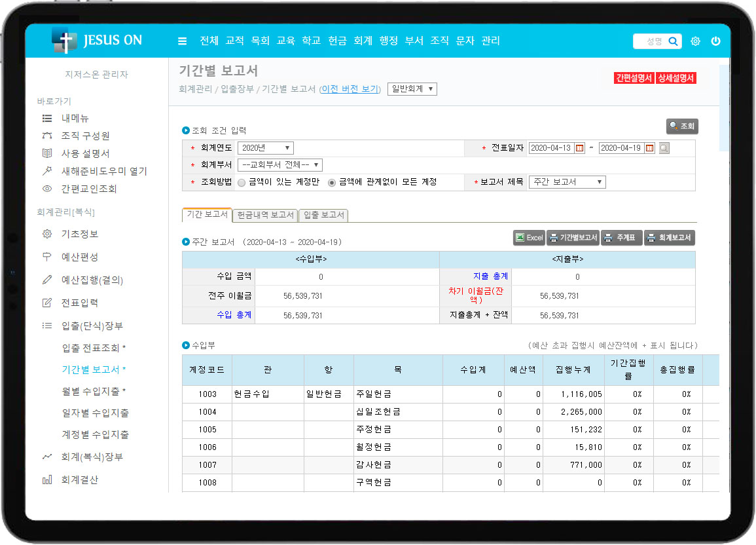
Task: Click the power logout icon
Action: [715, 41]
